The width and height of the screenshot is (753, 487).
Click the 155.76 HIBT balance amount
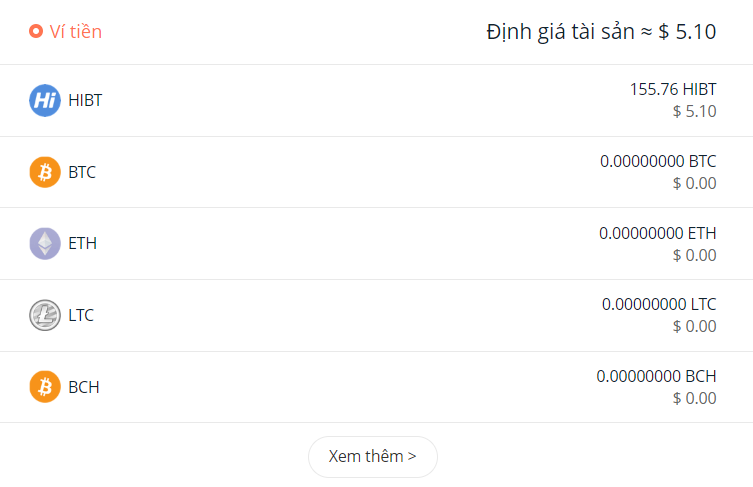pos(672,90)
